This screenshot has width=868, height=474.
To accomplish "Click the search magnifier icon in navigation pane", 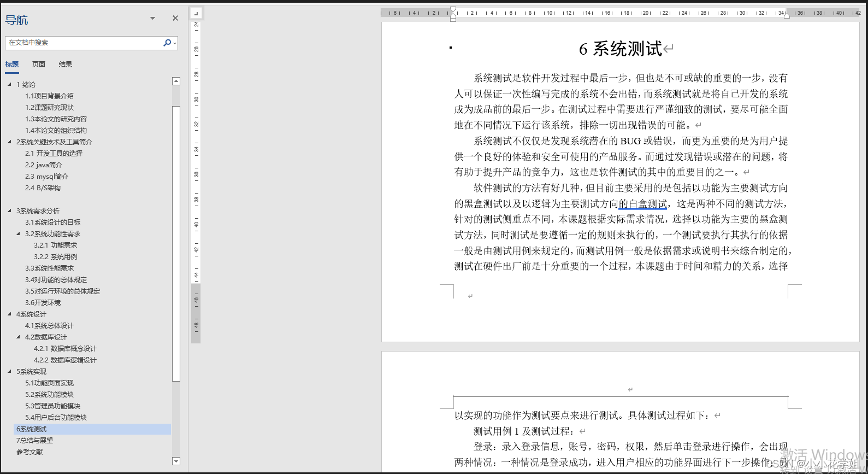I will click(x=167, y=43).
